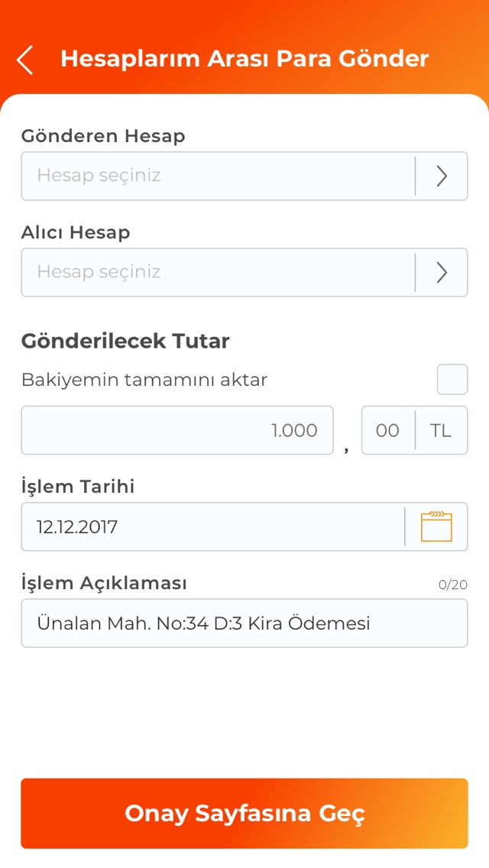Screen dimensions: 489x868
Task: Tap the back arrow in the header
Action: [25, 60]
